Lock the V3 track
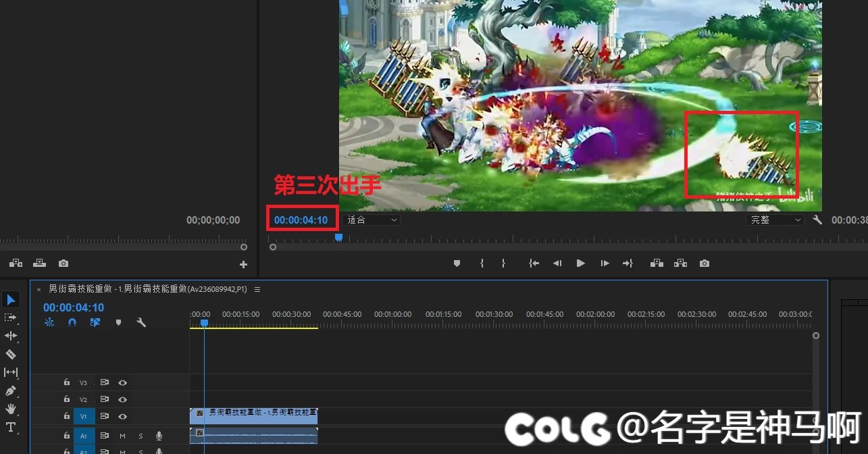Viewport: 868px width, 454px height. click(x=66, y=382)
